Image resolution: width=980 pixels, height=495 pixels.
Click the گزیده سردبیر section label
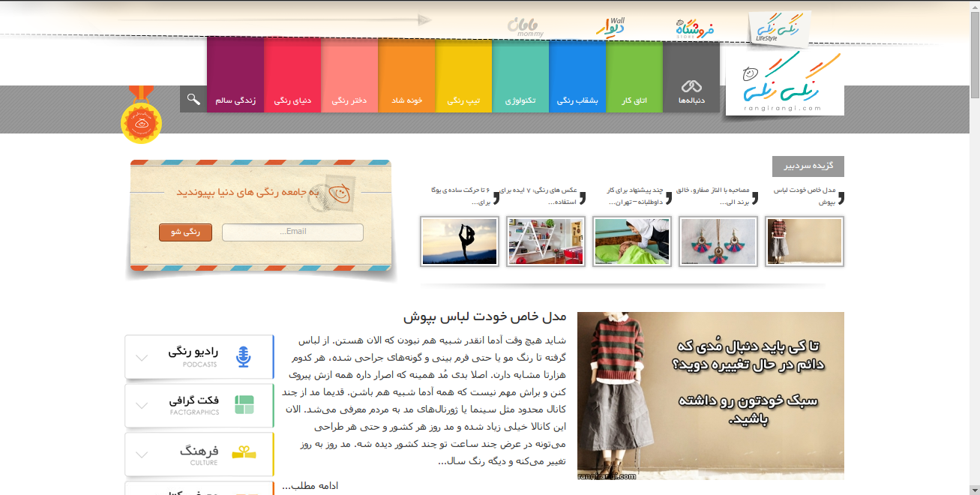click(x=808, y=166)
